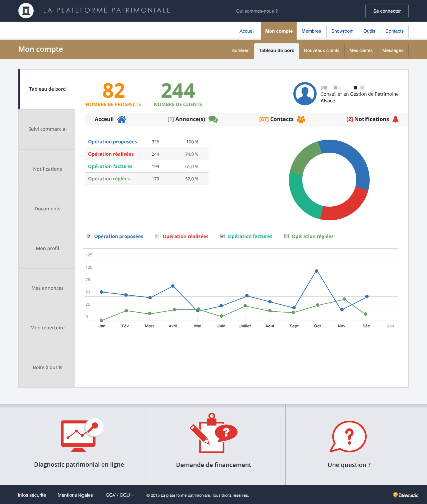Viewport: 427px width, 504px height.
Task: Click the Acceuil label in dashboard bar
Action: coord(104,119)
